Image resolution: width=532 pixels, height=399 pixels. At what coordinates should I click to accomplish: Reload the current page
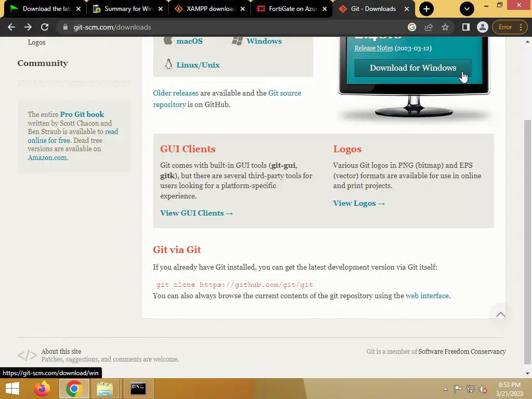tap(45, 27)
